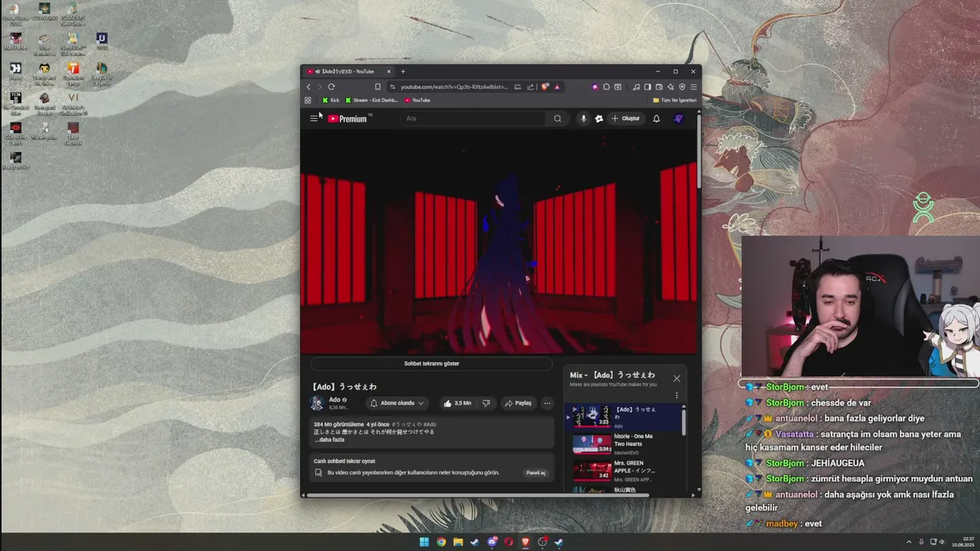
Task: Go back with the browser back arrow
Action: point(309,86)
